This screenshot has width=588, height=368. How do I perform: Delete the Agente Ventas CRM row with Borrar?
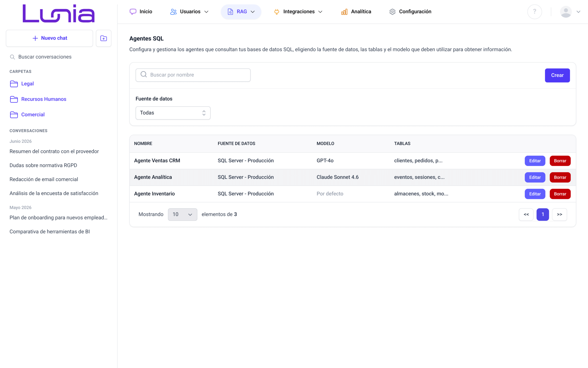click(x=560, y=161)
